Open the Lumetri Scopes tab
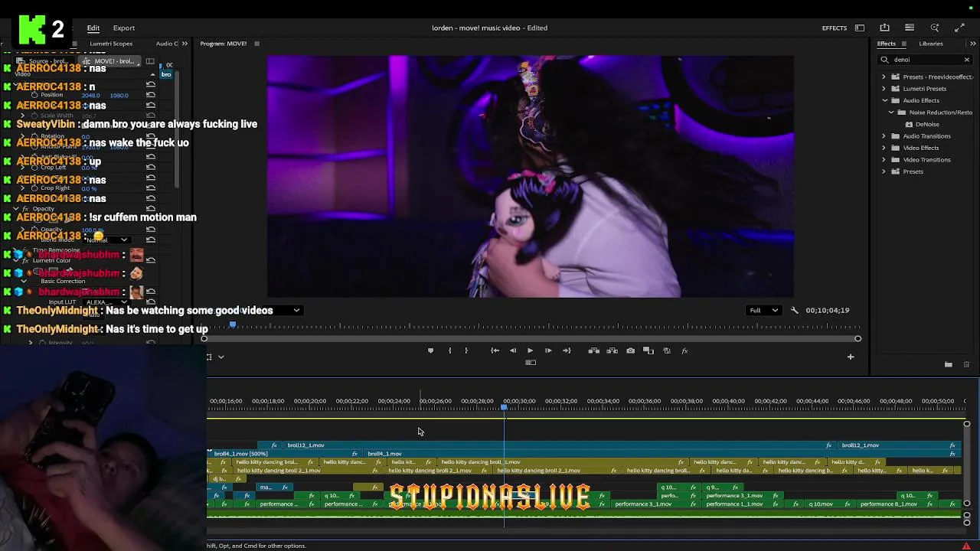The width and height of the screenshot is (980, 551). coord(111,44)
